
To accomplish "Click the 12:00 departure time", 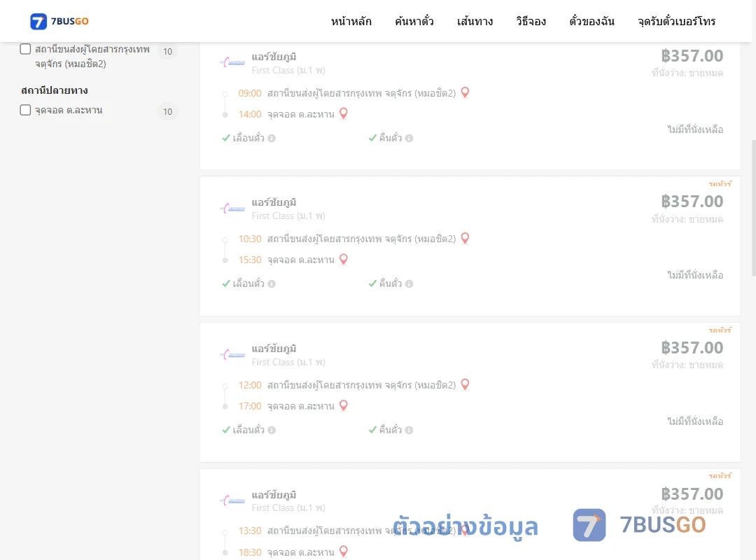I will point(250,385).
